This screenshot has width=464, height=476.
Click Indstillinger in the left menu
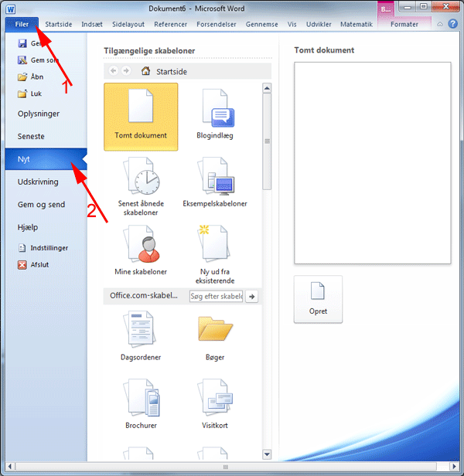[49, 248]
